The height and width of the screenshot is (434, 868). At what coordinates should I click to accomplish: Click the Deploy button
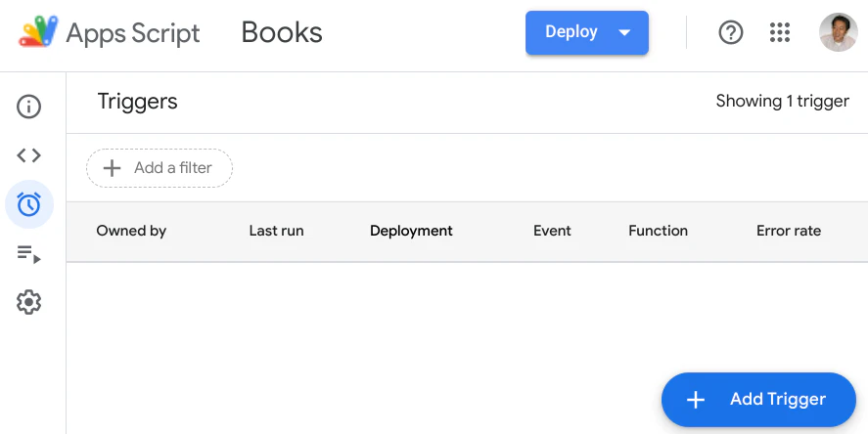click(587, 32)
